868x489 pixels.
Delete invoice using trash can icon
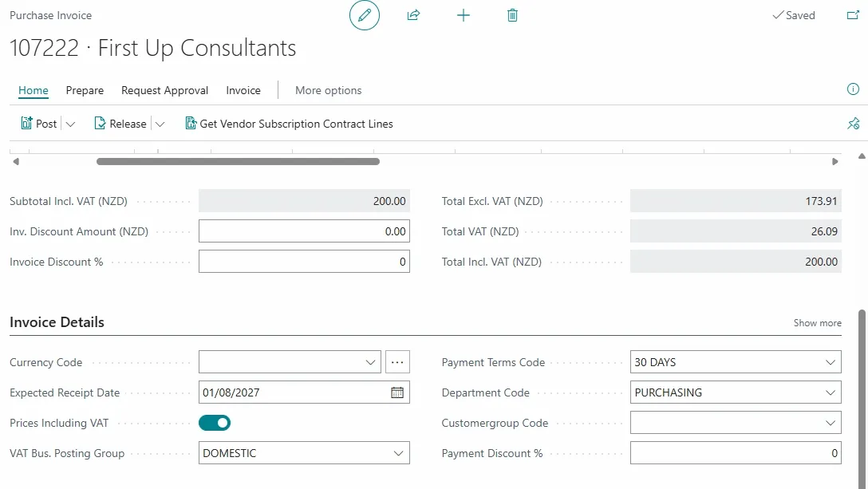tap(513, 15)
